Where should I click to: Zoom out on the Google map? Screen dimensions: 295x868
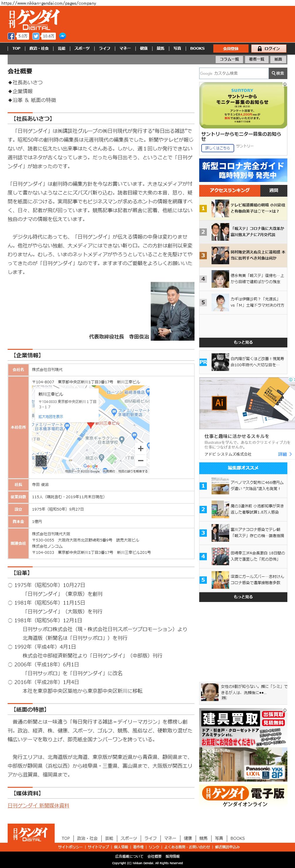click(141, 461)
